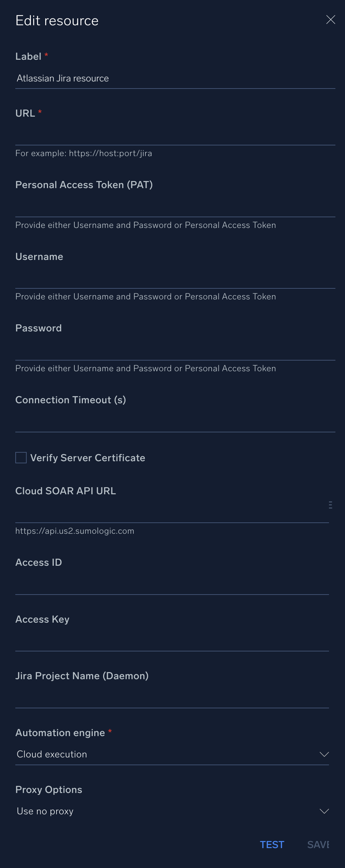This screenshot has width=345, height=868.
Task: Switch from Use no proxy setting
Action: click(x=171, y=811)
